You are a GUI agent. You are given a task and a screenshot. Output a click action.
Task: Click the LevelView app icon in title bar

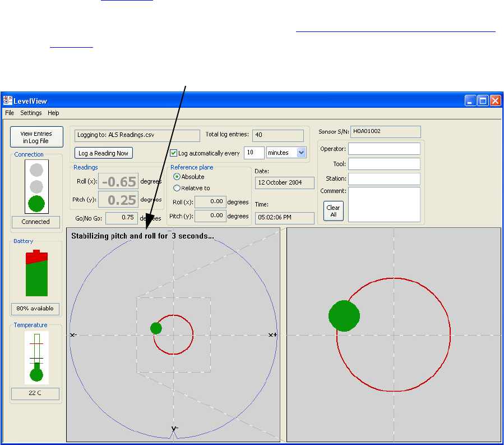coord(8,101)
